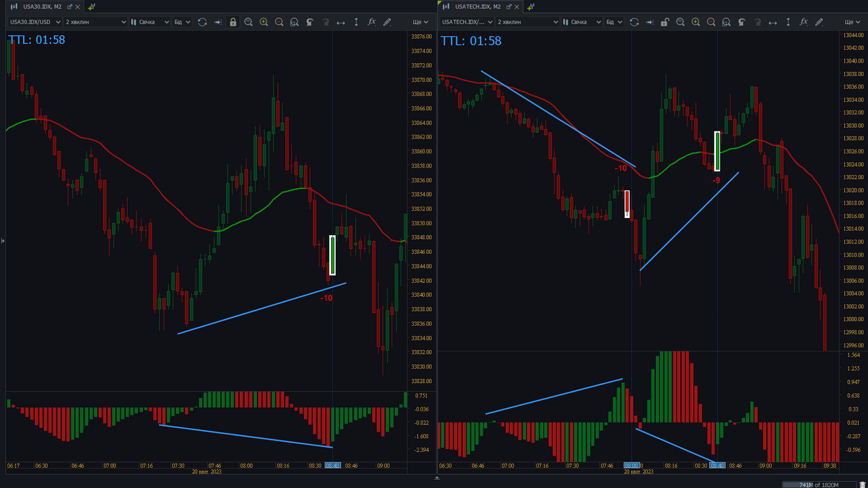The height and width of the screenshot is (488, 868).
Task: Add a new chart beside USATECH.IDX tab
Action: pyautogui.click(x=531, y=7)
